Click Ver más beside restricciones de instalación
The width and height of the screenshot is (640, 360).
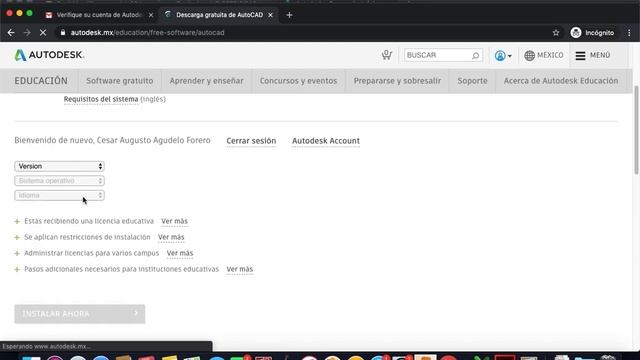[x=171, y=237]
